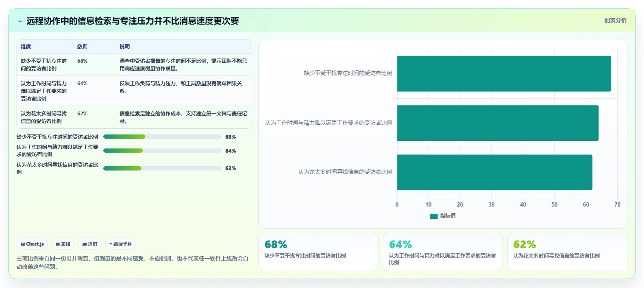Click chart axis label 认为工作时间与精力难以满足工作要求
Viewport: 644px width, 288px height.
pos(329,123)
